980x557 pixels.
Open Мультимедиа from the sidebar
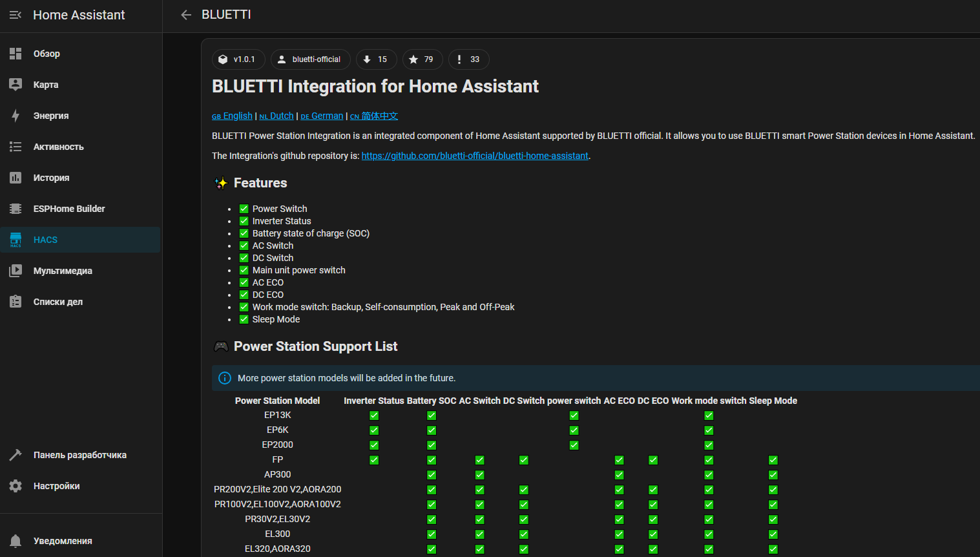[x=63, y=271]
